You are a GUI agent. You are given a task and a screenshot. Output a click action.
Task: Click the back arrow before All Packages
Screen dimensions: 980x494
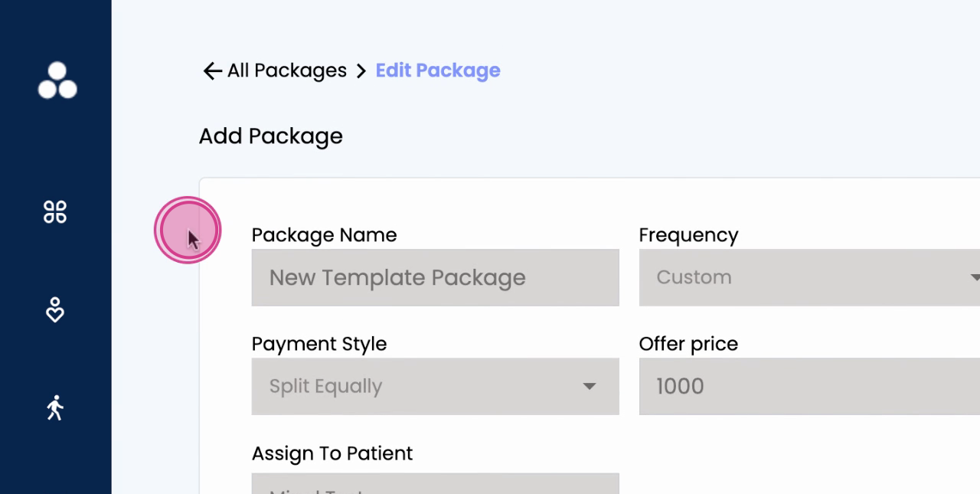212,71
